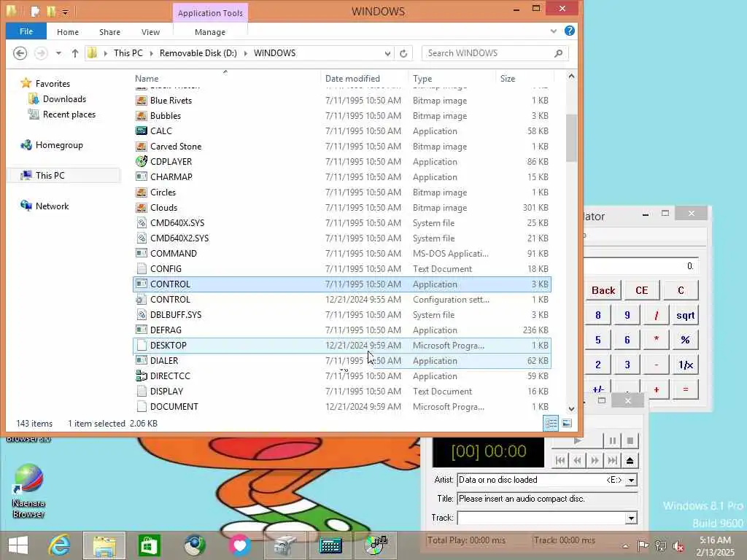Switch to the View ribbon tab
Screen dimensions: 747x560
(x=150, y=32)
